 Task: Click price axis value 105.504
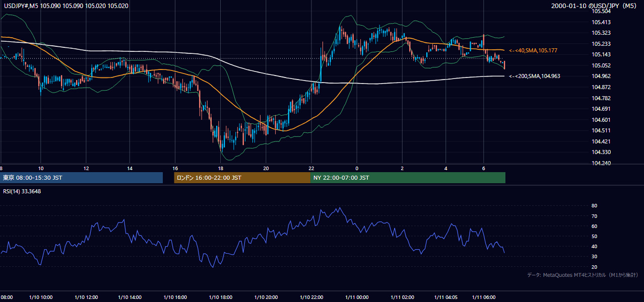coord(601,12)
